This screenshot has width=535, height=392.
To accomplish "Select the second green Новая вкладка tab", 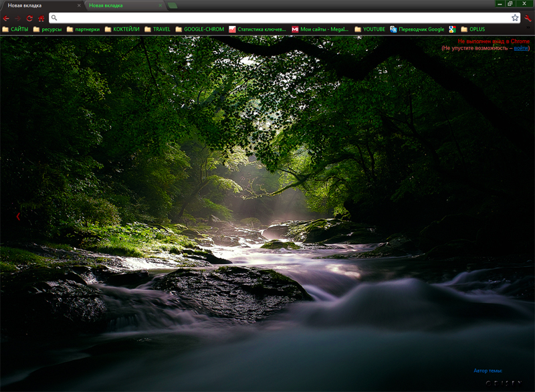I will 123,5.
